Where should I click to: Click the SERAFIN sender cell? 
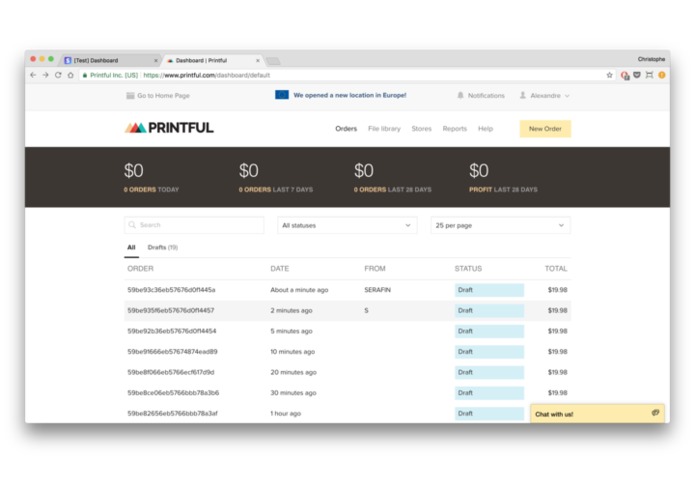(378, 290)
